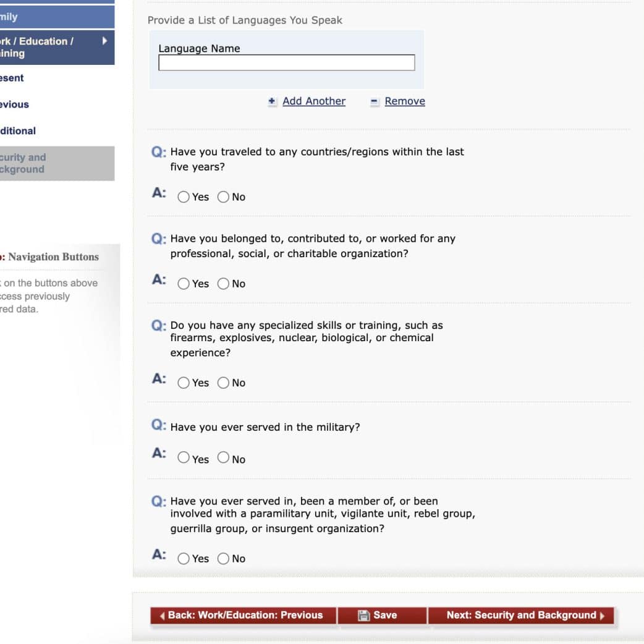
Task: Select Yes for traveled to countries question
Action: pyautogui.click(x=184, y=197)
